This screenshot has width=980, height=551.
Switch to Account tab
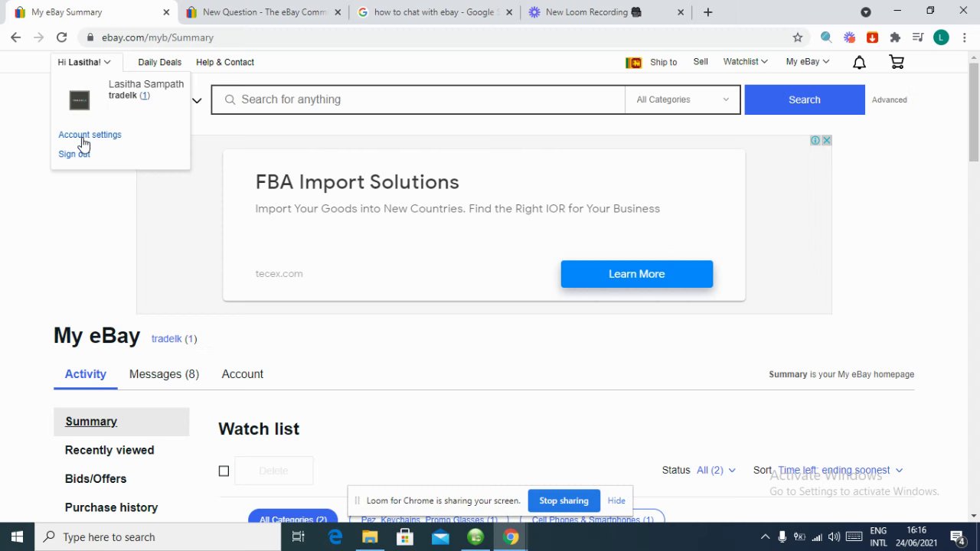point(242,374)
